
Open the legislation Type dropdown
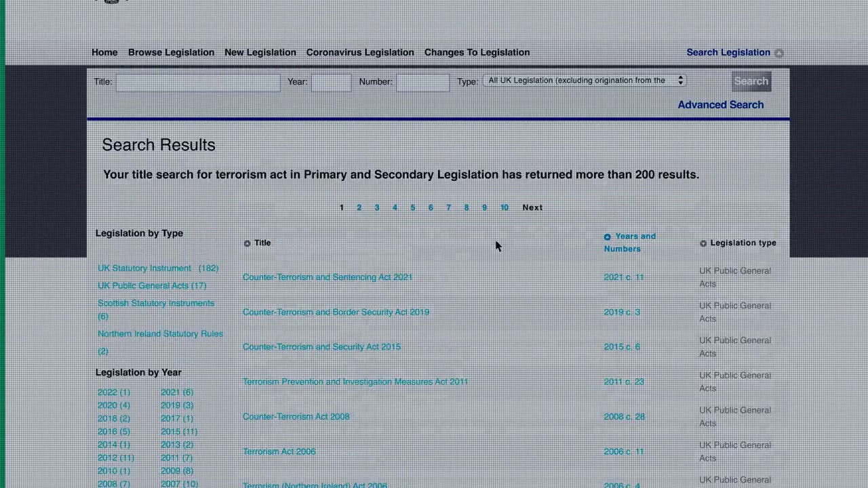click(x=585, y=81)
